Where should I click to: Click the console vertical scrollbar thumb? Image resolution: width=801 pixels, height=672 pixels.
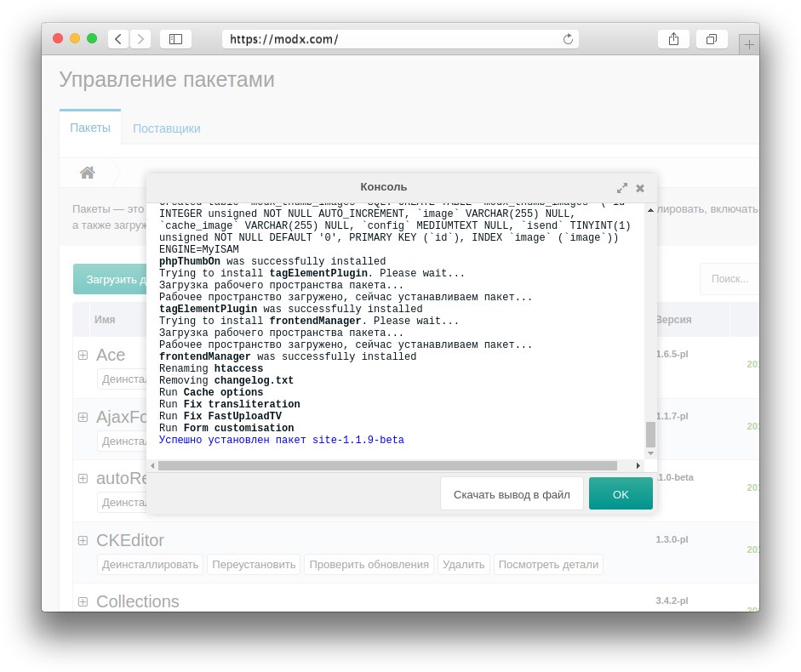tap(650, 435)
